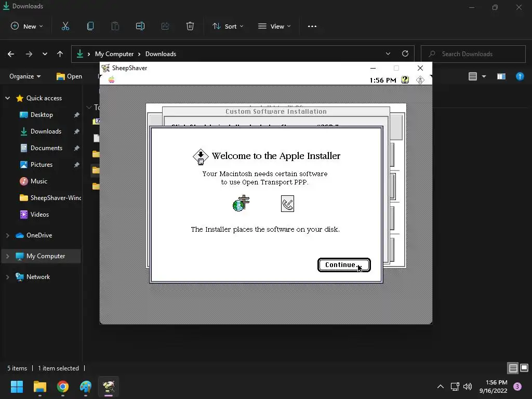Click My Computer in address breadcrumb
Screen dimensions: 532x399
tap(114, 54)
